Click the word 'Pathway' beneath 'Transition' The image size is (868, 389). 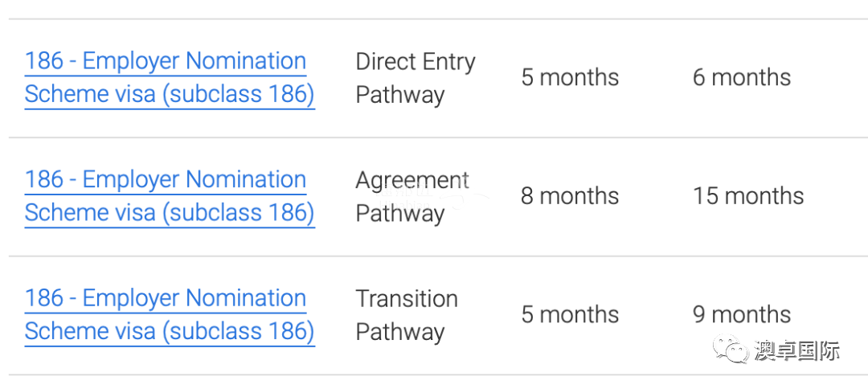tap(399, 333)
